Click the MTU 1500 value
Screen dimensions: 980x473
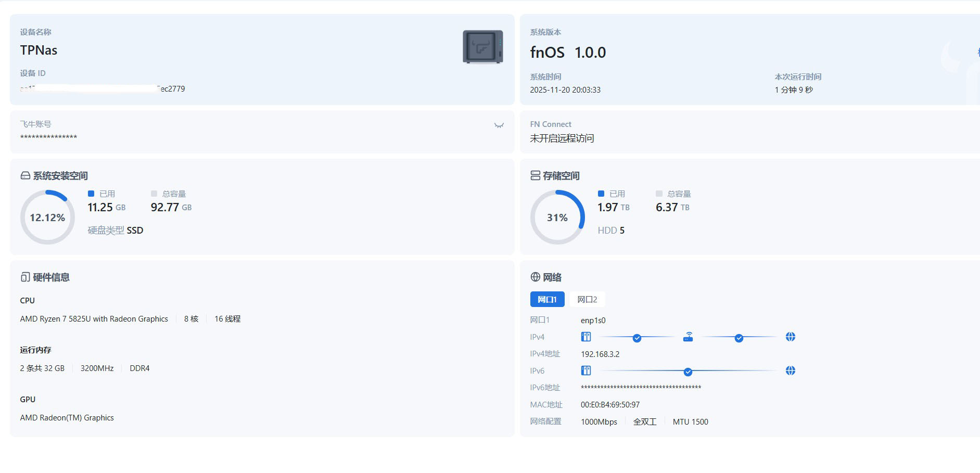tap(690, 422)
